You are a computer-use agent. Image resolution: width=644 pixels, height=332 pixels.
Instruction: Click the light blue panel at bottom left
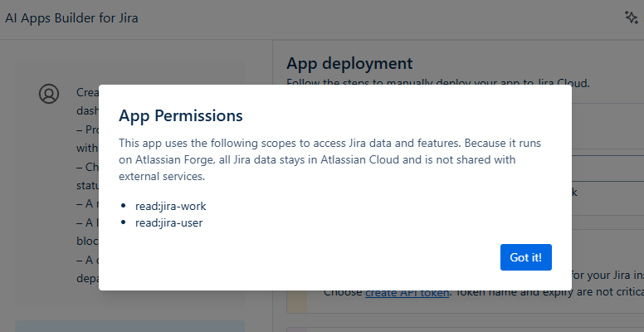(x=129, y=325)
